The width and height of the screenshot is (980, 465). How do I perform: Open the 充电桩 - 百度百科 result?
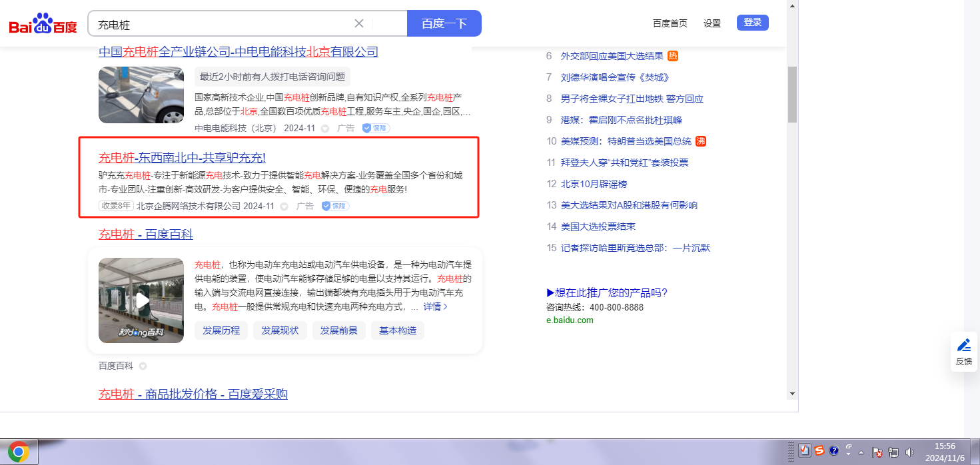pyautogui.click(x=146, y=234)
